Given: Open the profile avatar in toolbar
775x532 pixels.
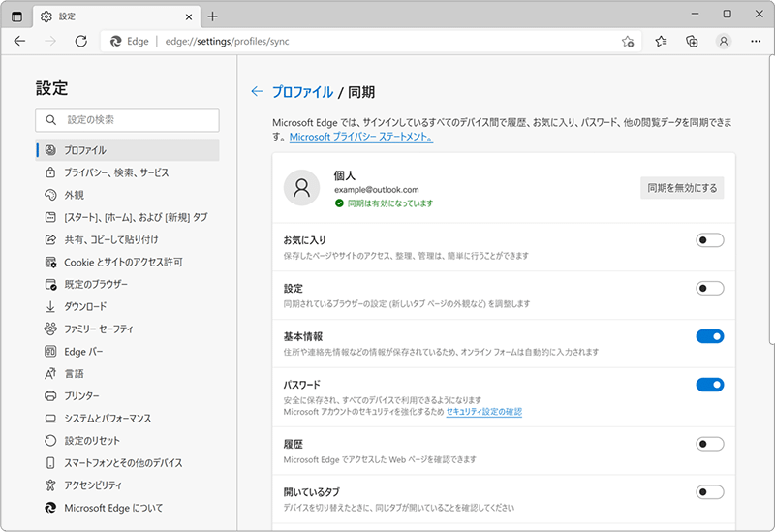Looking at the screenshot, I should (x=723, y=41).
